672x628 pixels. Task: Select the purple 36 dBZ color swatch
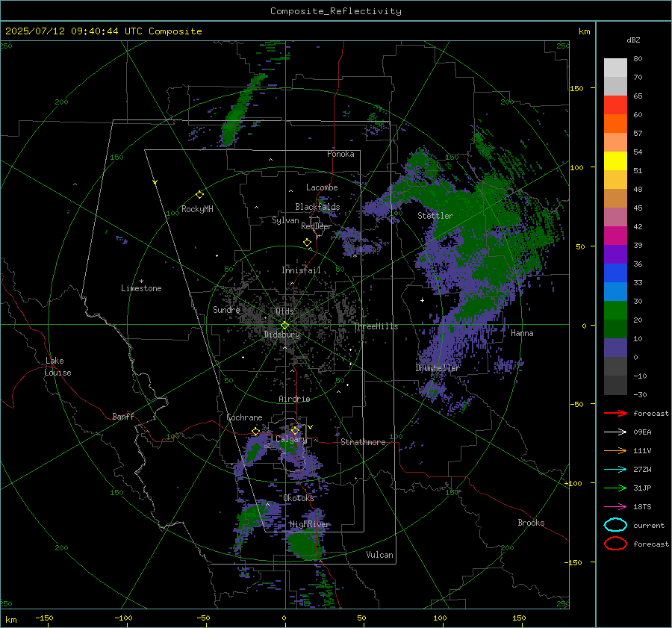(615, 254)
